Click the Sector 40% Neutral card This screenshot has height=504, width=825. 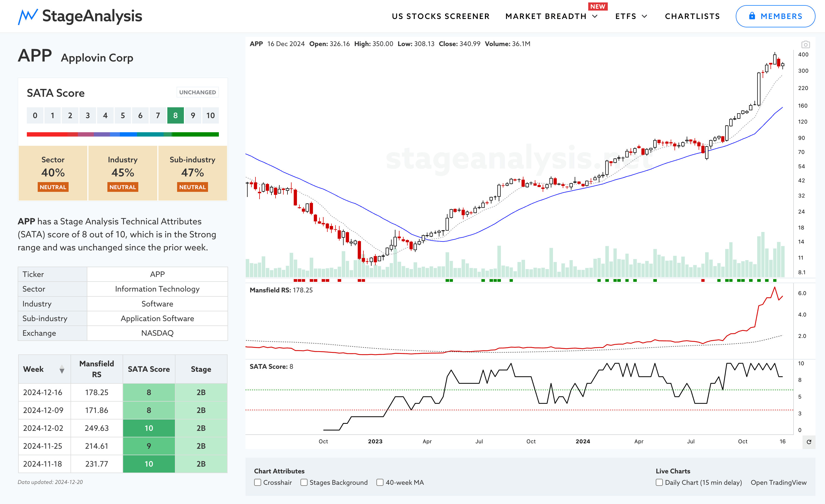[53, 173]
